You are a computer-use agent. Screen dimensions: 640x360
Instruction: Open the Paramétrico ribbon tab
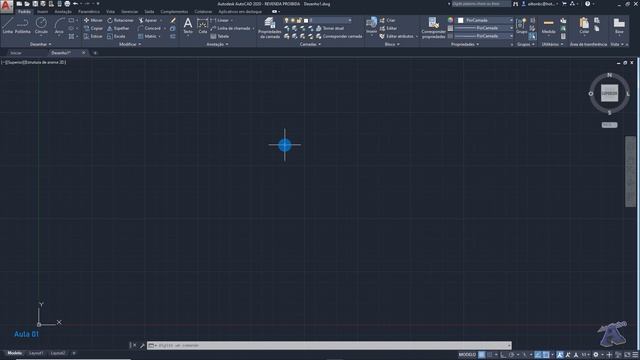(89, 11)
